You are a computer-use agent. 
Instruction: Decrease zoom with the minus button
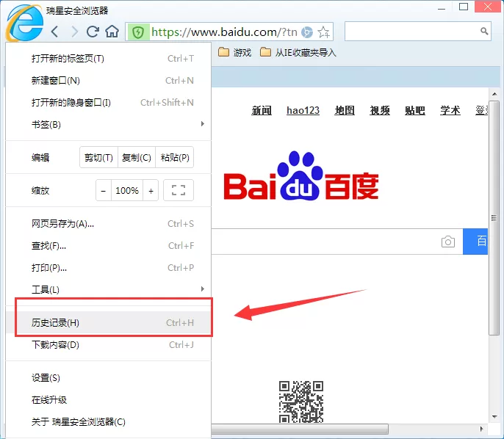104,190
